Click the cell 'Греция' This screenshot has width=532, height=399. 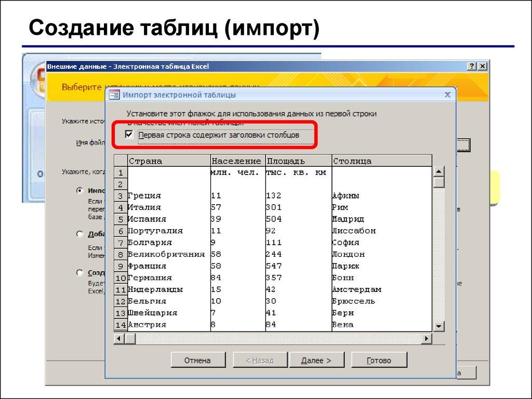click(x=169, y=196)
